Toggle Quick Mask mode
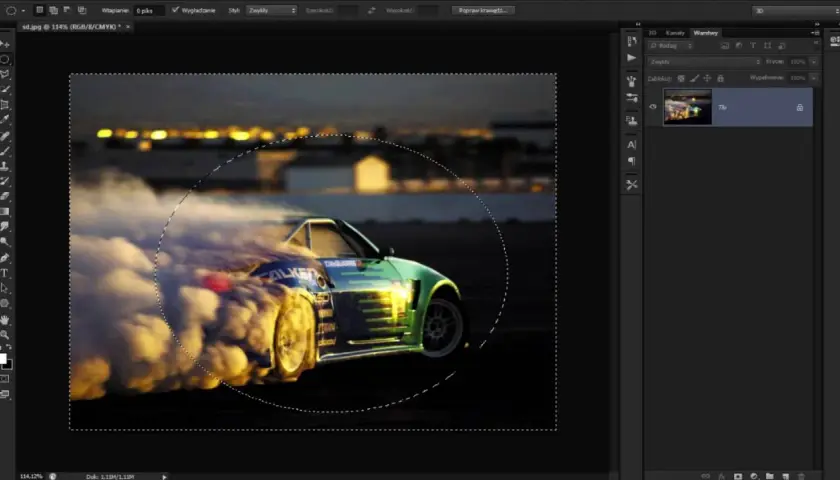Viewport: 840px width, 480px height. click(x=5, y=379)
